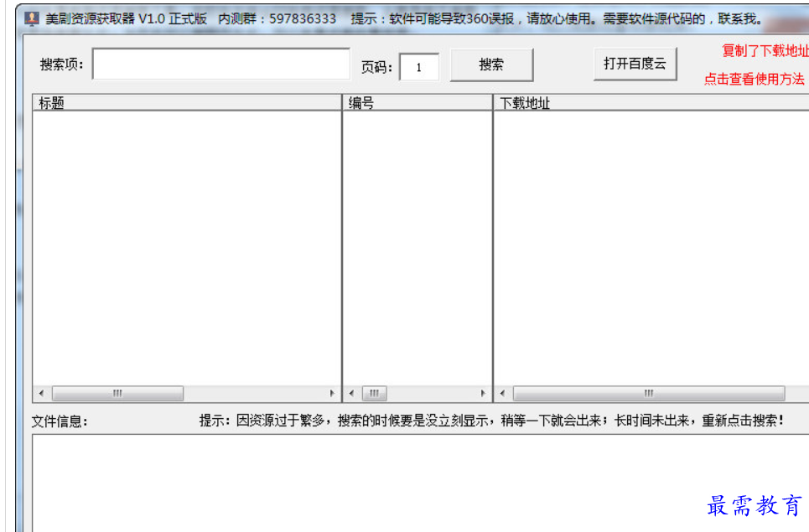
Task: Click the 文件信息: label
Action: (x=60, y=421)
